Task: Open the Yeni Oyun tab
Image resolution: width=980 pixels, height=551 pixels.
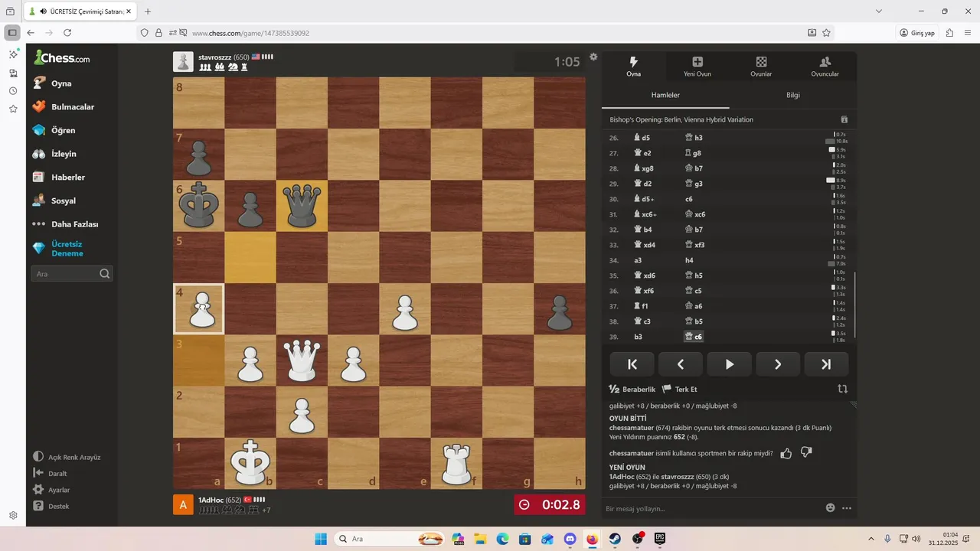Action: [x=697, y=67]
